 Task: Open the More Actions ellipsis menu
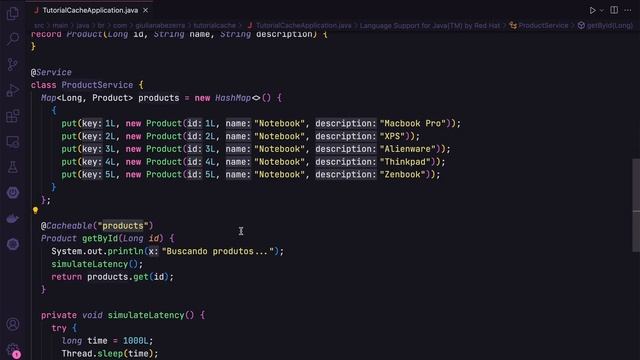[628, 10]
